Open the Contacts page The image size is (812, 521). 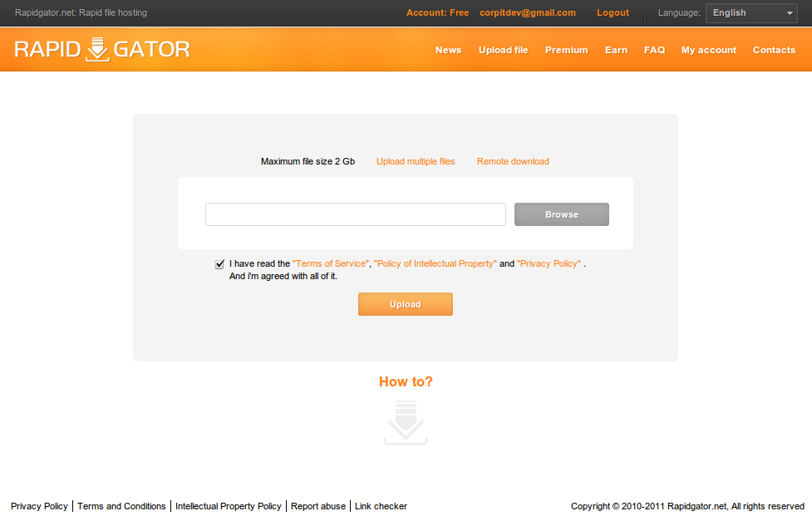click(x=775, y=50)
